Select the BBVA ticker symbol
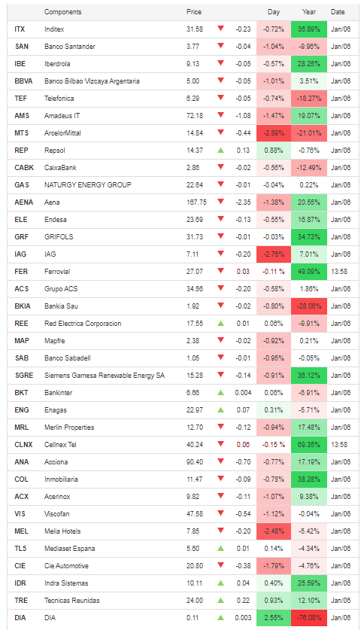The image size is (364, 630). [23, 81]
